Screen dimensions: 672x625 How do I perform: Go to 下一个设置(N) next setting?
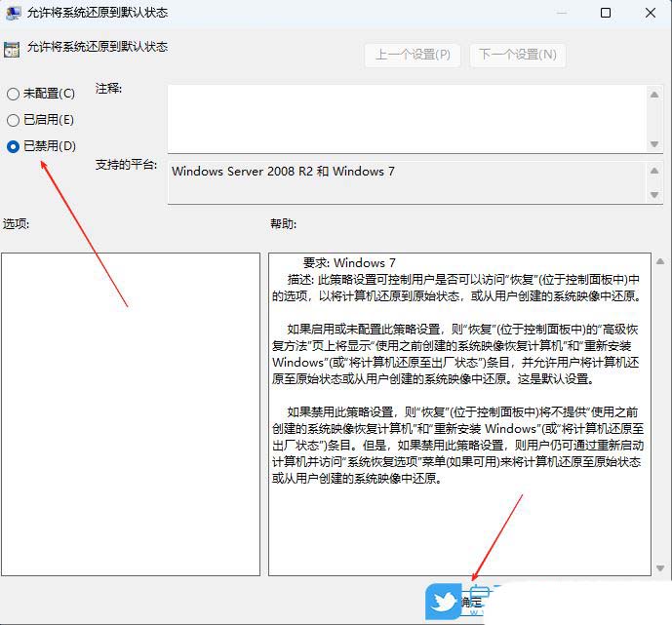point(517,56)
